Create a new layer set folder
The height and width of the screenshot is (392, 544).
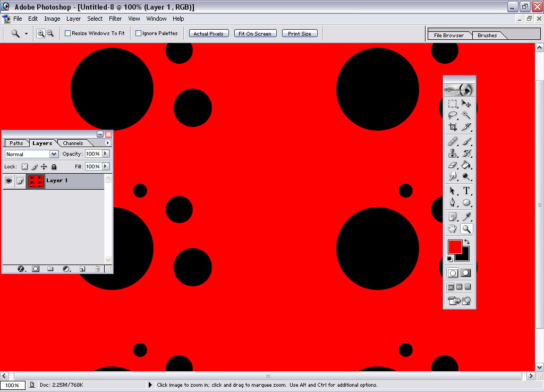pos(50,269)
